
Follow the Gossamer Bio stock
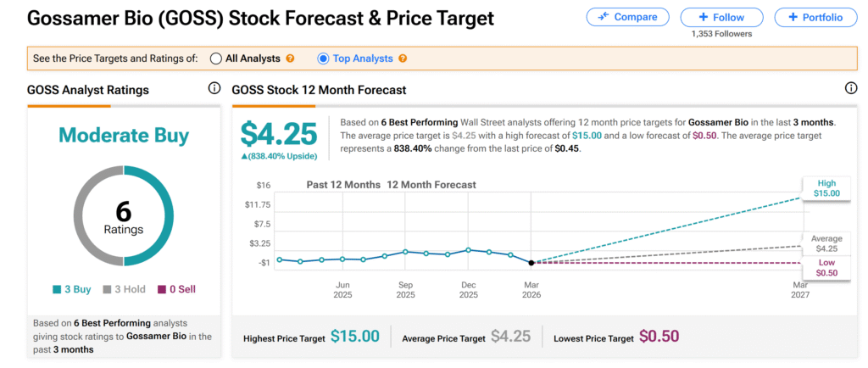point(722,17)
